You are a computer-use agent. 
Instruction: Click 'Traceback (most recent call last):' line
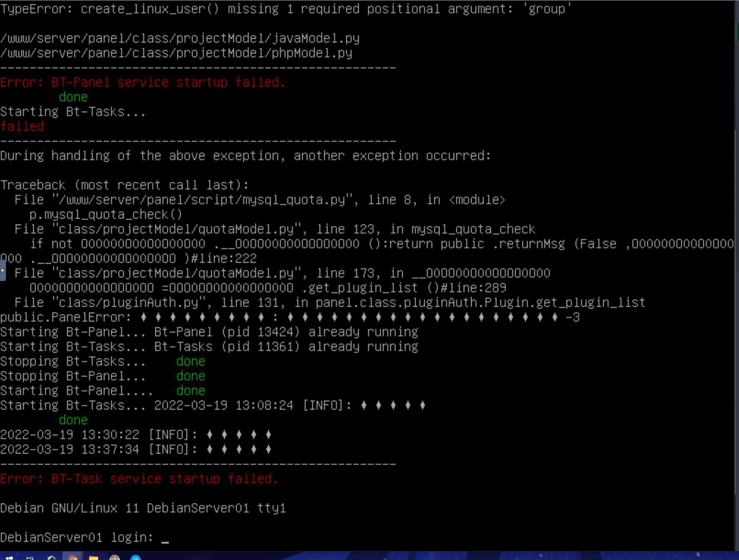tap(125, 185)
